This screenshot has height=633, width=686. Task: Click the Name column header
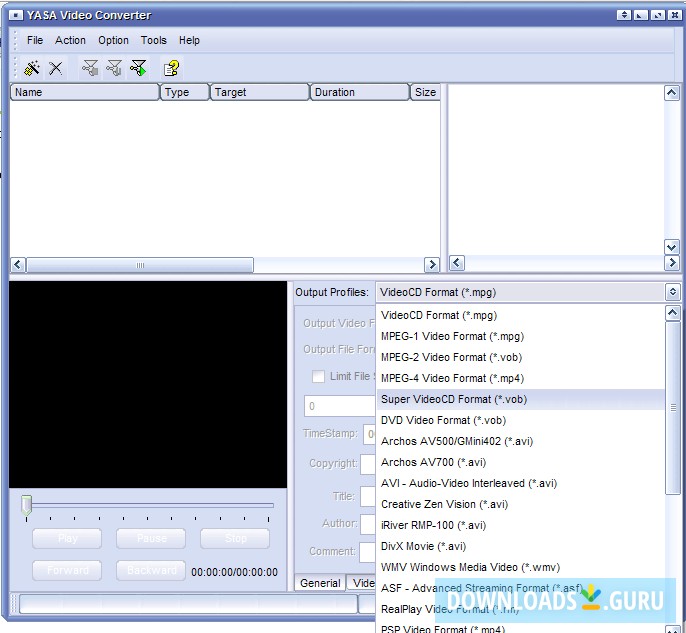(85, 92)
